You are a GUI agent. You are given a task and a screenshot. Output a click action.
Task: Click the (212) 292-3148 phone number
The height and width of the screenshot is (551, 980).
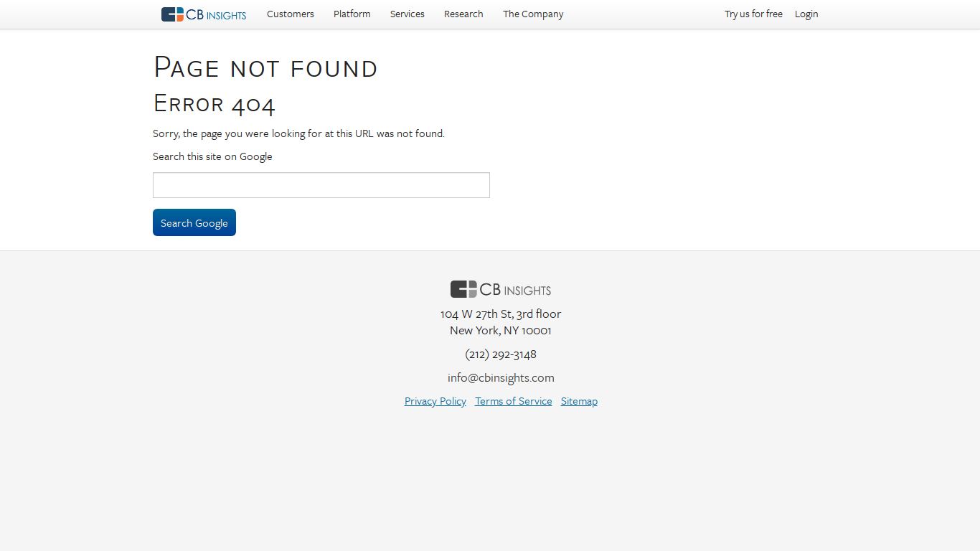(501, 354)
